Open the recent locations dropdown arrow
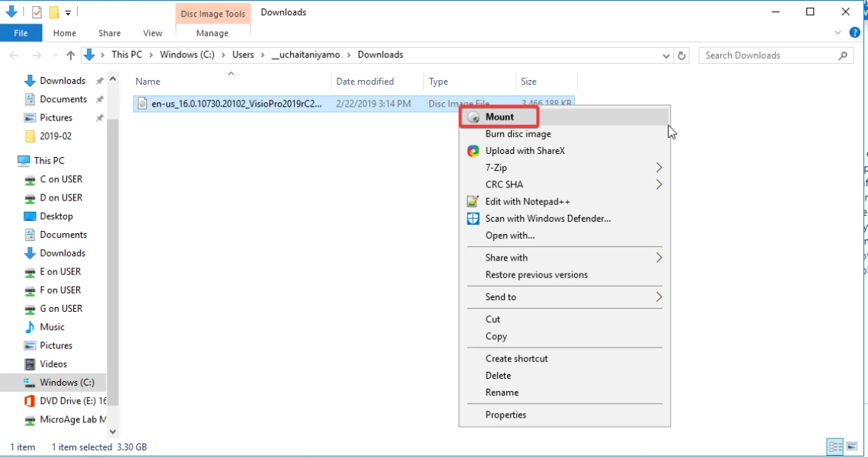The width and height of the screenshot is (868, 458). click(x=54, y=56)
